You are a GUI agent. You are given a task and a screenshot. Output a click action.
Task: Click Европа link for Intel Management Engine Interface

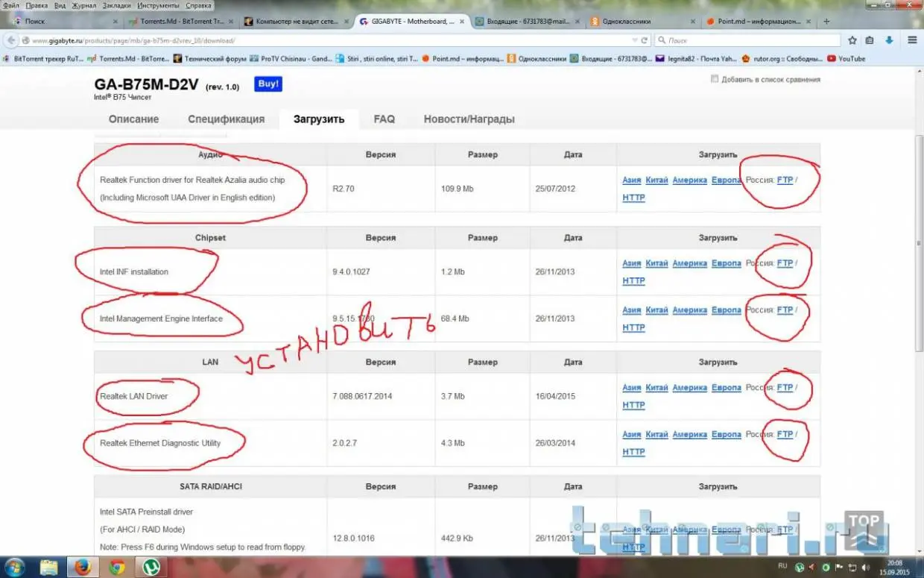(x=727, y=310)
